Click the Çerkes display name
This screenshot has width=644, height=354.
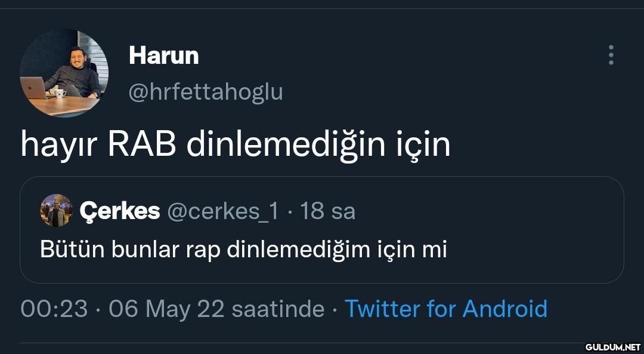pos(120,210)
